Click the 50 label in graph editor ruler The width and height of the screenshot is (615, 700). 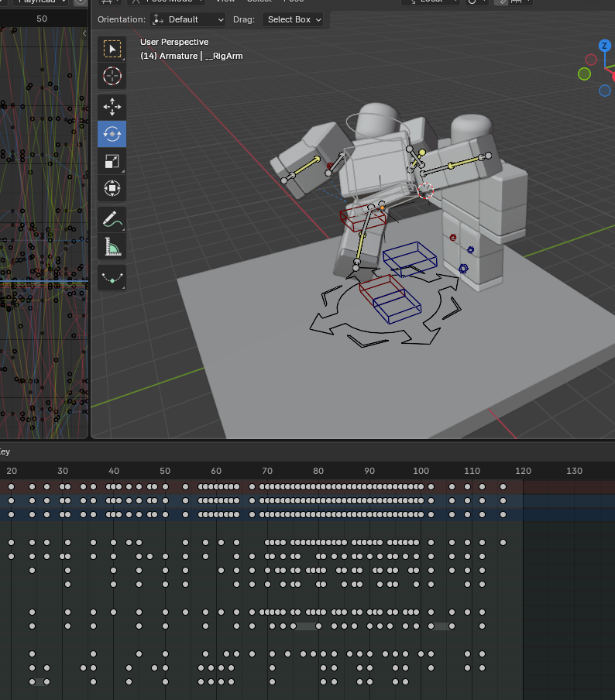pyautogui.click(x=42, y=19)
